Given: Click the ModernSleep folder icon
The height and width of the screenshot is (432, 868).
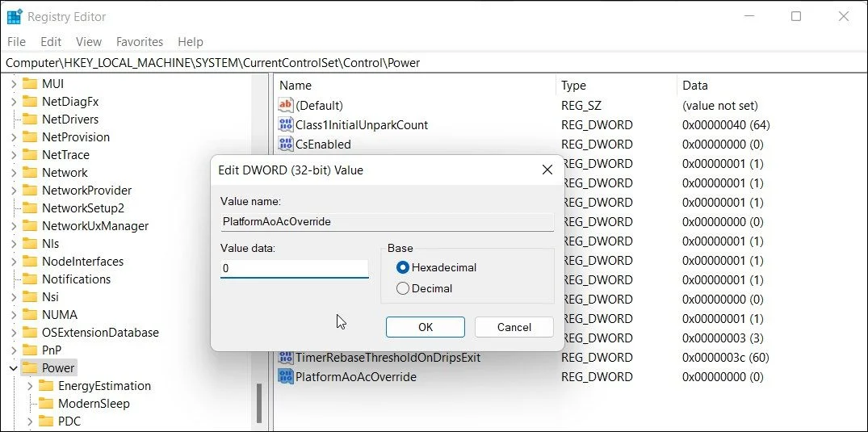Looking at the screenshot, I should point(46,403).
